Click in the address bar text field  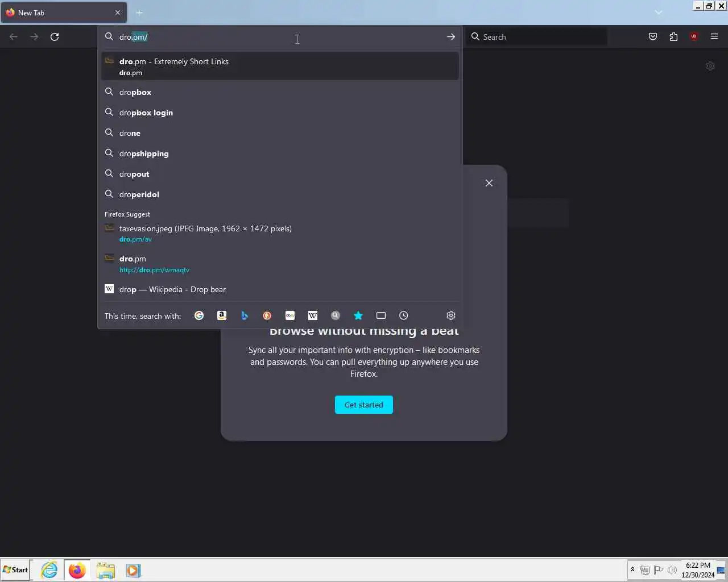[x=279, y=37]
